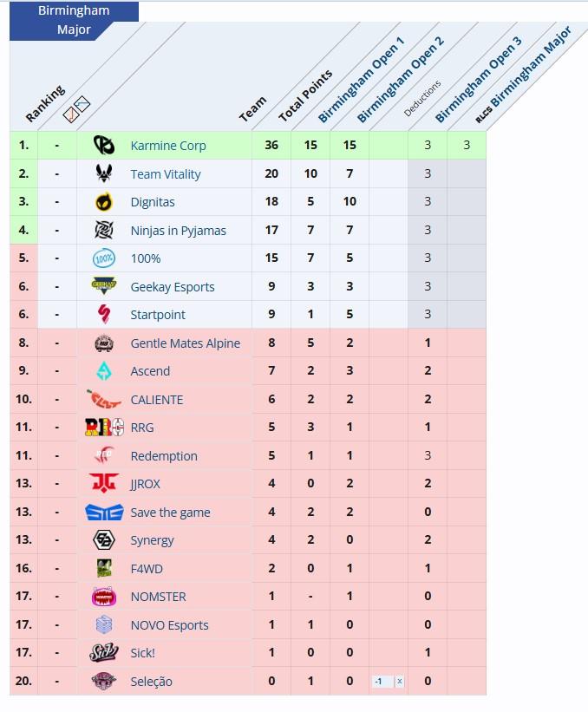Screen dimensions: 588x712
Task: Click the JJROX red logo
Action: 104,484
